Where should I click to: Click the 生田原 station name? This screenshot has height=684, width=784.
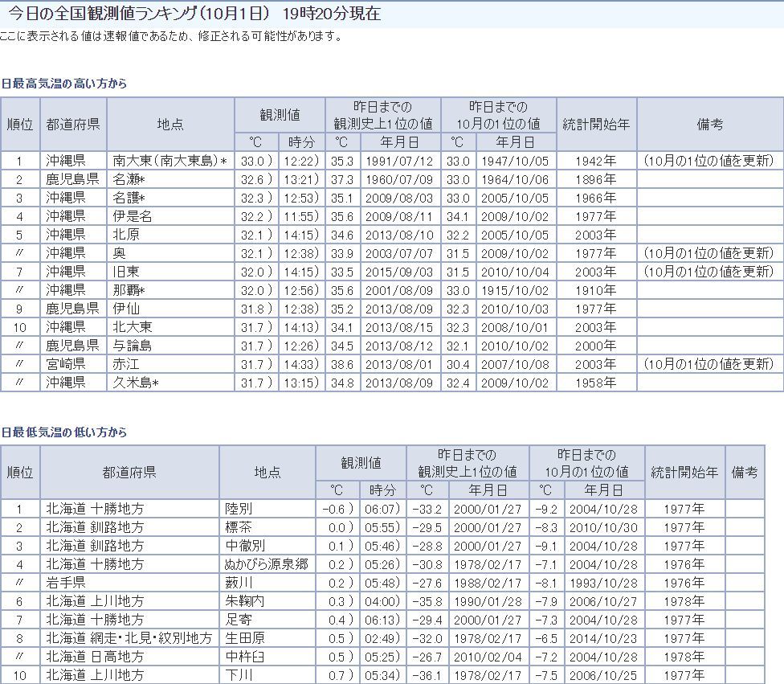(246, 638)
